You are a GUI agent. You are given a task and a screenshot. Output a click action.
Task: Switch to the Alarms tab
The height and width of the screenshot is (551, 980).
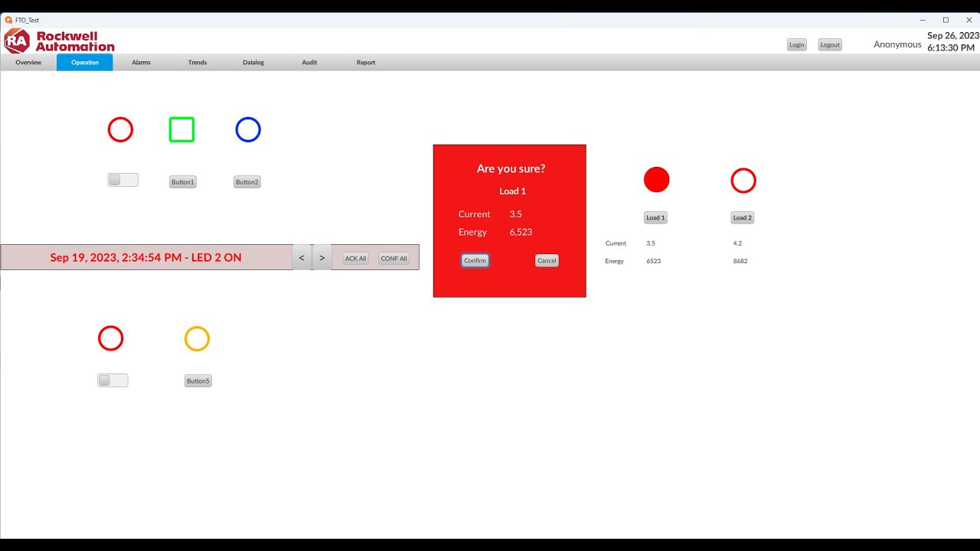[141, 62]
